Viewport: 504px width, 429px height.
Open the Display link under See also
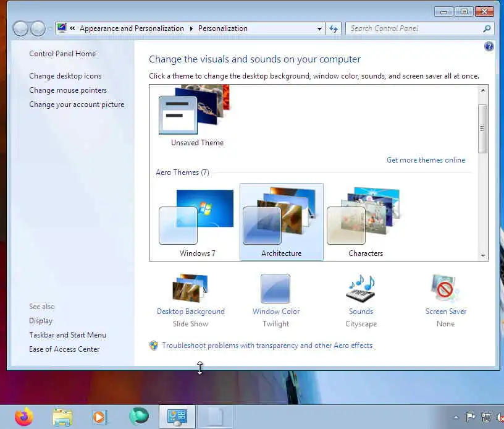click(x=41, y=321)
